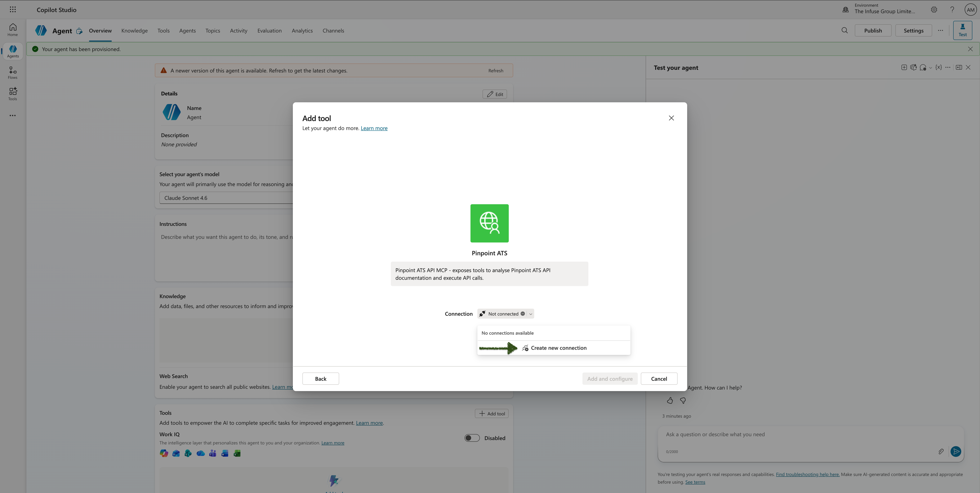
Task: Click the send message arrow button
Action: (x=956, y=452)
